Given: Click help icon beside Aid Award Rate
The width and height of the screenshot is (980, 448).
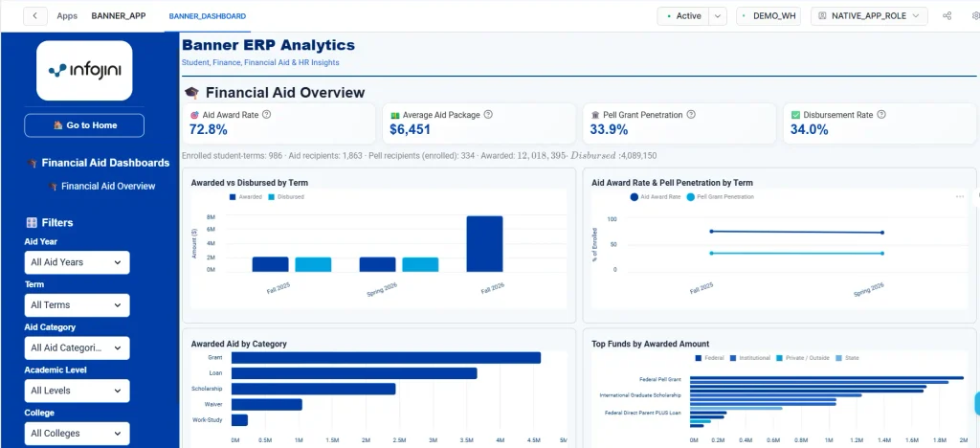Looking at the screenshot, I should click(266, 114).
